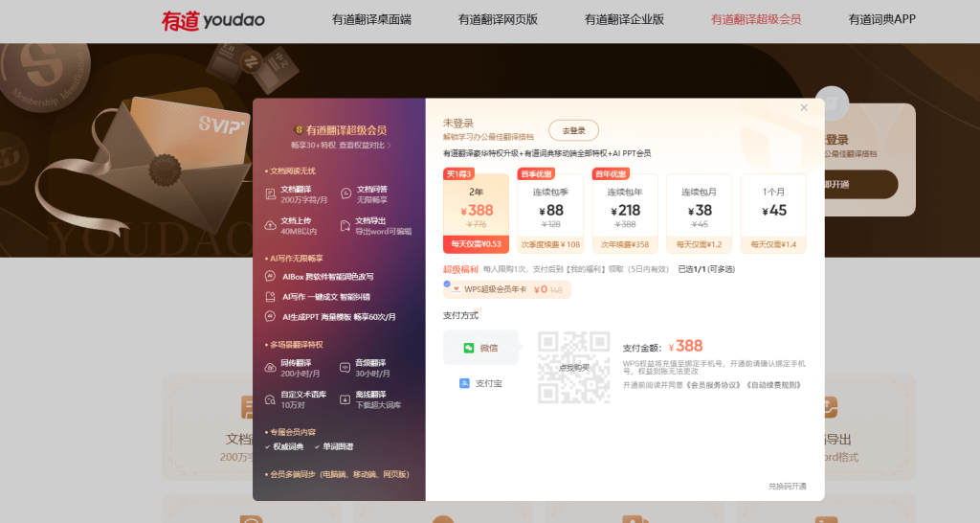The image size is (980, 523).
Task: Click the 音频翻译 audio icon
Action: (x=345, y=368)
